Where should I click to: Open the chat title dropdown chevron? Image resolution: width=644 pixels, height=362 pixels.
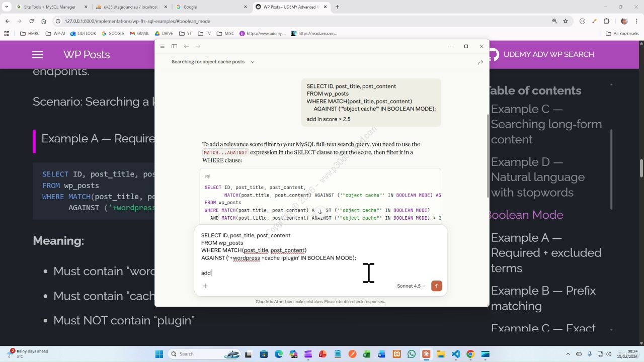253,62
